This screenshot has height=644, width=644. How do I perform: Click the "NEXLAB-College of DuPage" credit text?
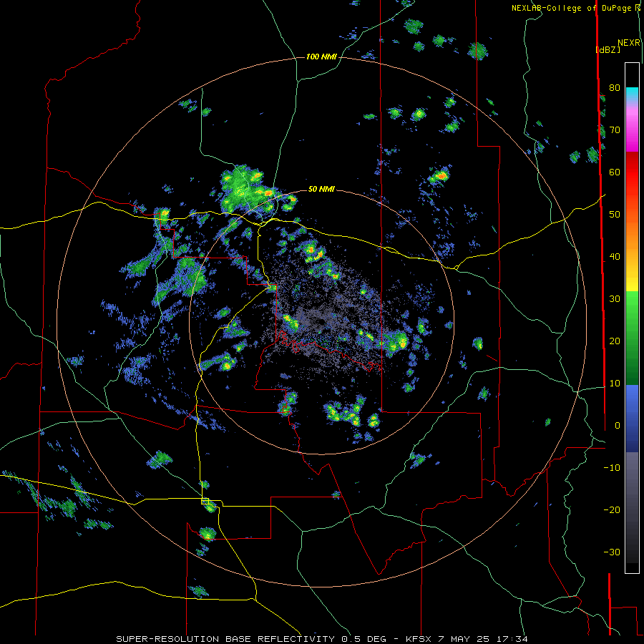[x=572, y=8]
